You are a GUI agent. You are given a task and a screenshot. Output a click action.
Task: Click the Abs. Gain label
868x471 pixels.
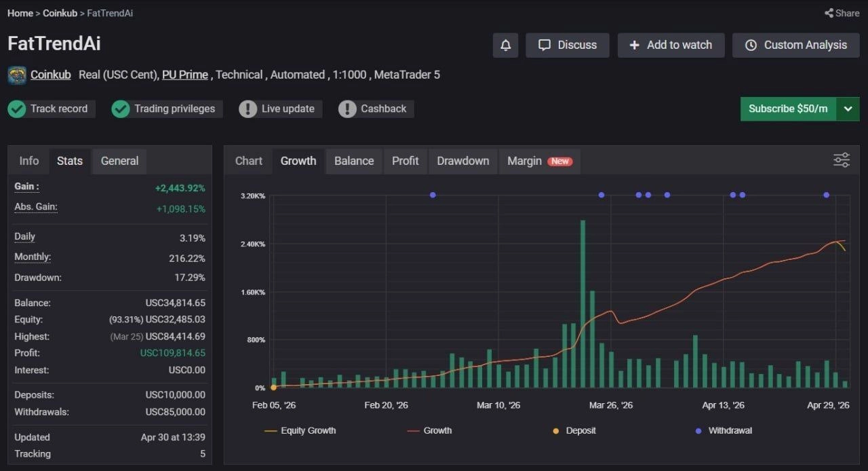tap(36, 207)
